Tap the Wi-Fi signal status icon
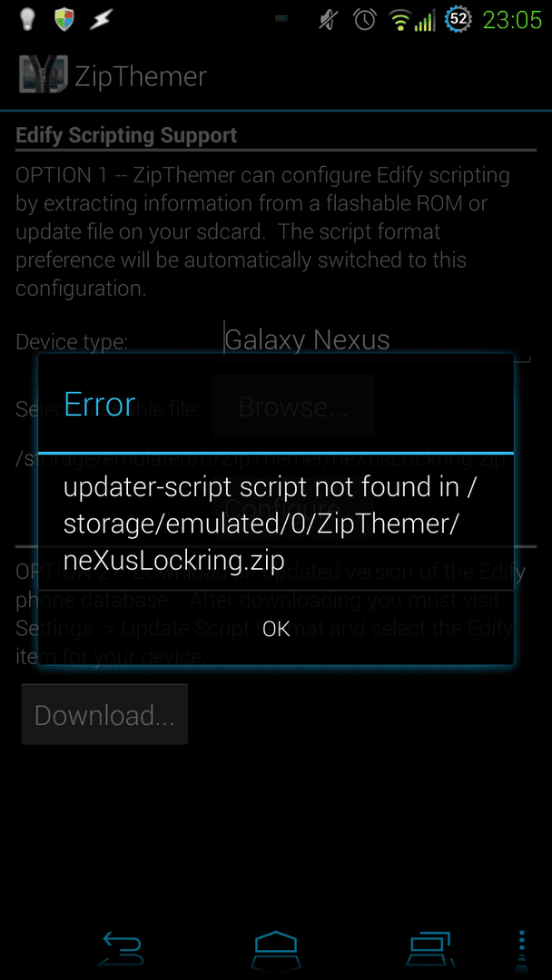The height and width of the screenshot is (980, 552). [399, 20]
